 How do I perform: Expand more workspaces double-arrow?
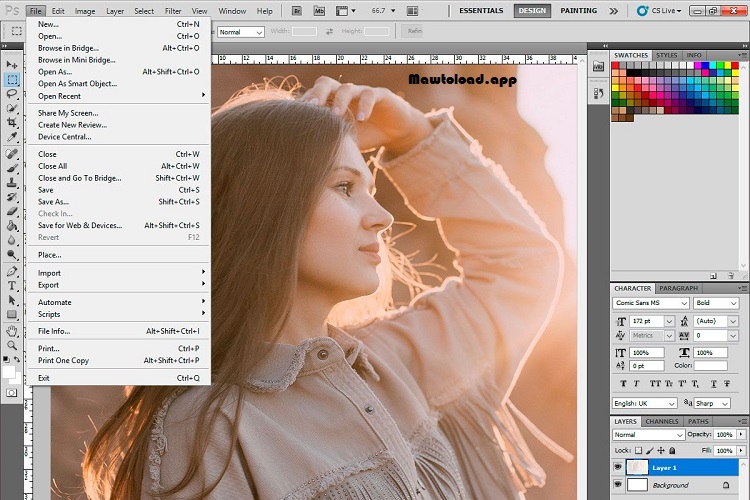click(x=614, y=11)
